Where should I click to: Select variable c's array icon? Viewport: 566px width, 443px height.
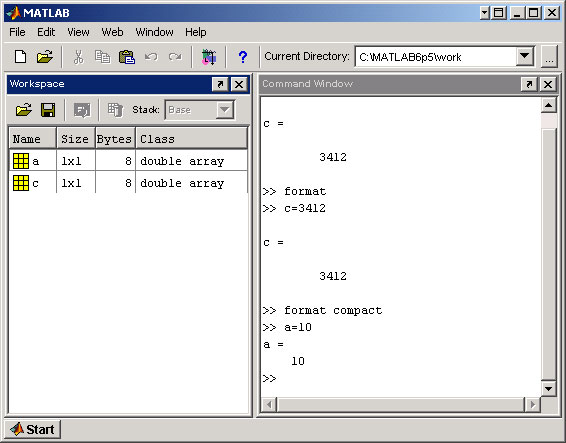(x=21, y=183)
